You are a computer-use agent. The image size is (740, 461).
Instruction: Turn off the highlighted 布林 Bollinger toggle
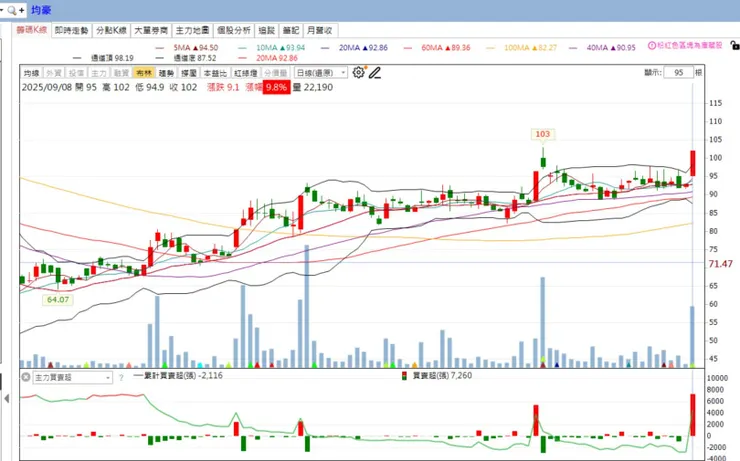click(144, 73)
